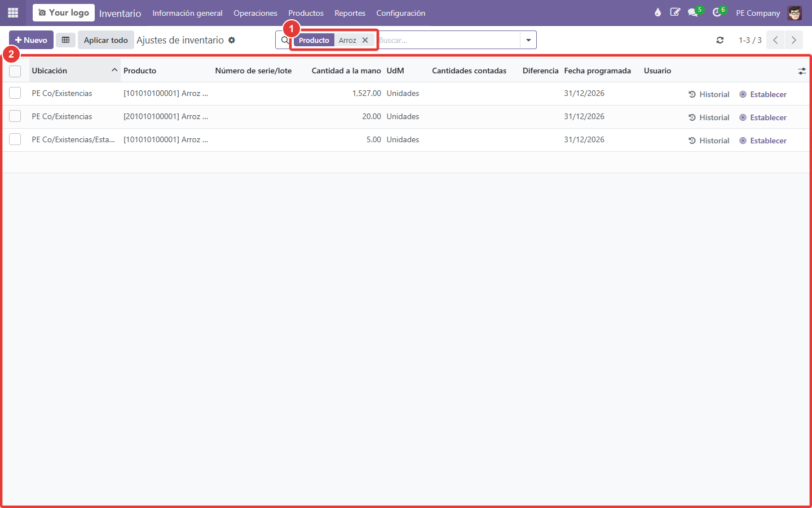Tick the select-all checkbox in the table header
The height and width of the screenshot is (508, 812).
click(15, 71)
